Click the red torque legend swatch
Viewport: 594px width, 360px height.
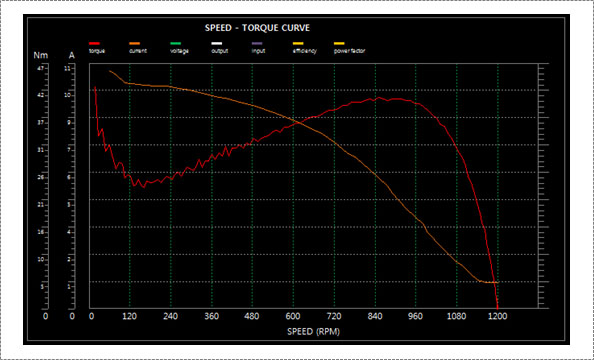click(x=94, y=44)
